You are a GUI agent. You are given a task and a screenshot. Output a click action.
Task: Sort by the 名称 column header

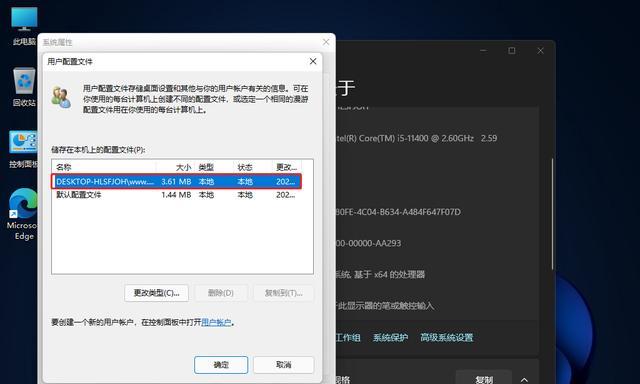coord(104,167)
